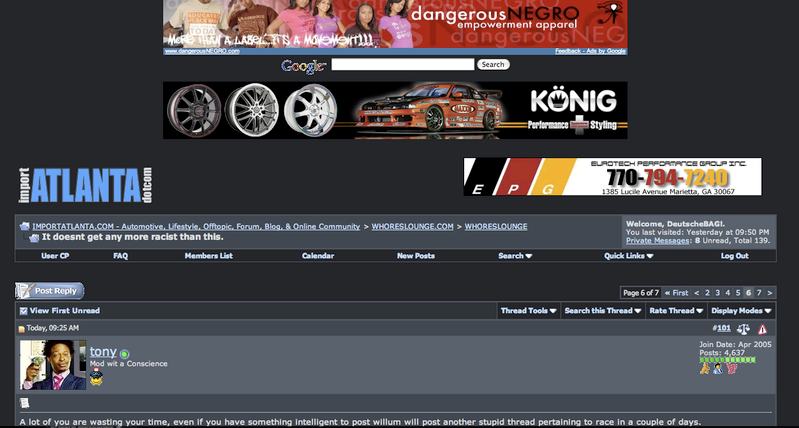
Task: Open IMPORTATLANTA.COM home breadcrumb link
Action: pos(196,227)
